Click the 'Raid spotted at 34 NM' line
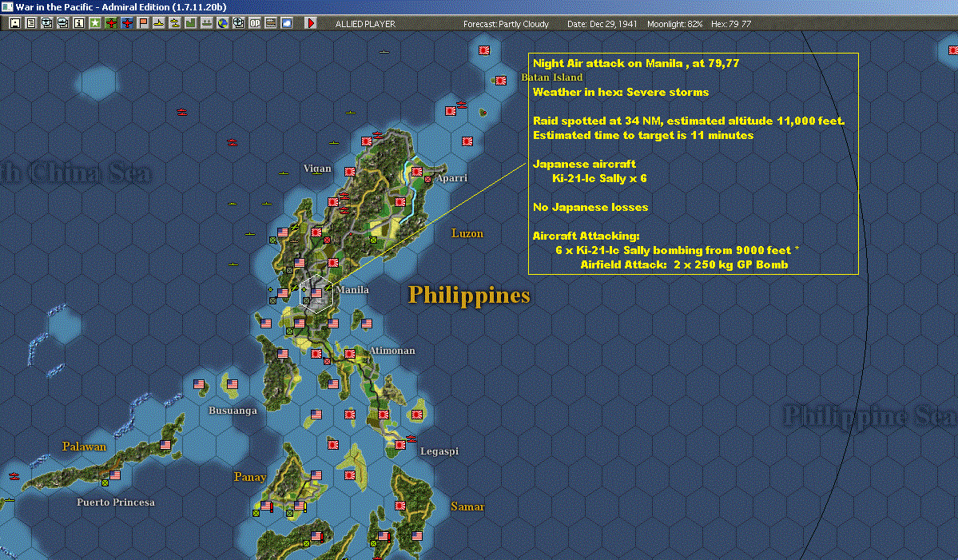 click(x=689, y=121)
